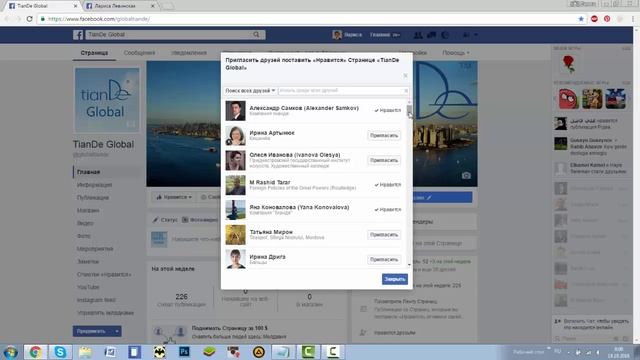Open the file explorer folder in taskbar
This screenshot has height=360, width=640.
(85, 352)
